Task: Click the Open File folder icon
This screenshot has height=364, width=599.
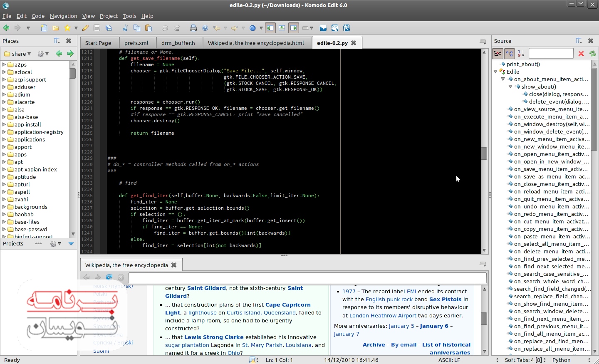Action: (55, 28)
